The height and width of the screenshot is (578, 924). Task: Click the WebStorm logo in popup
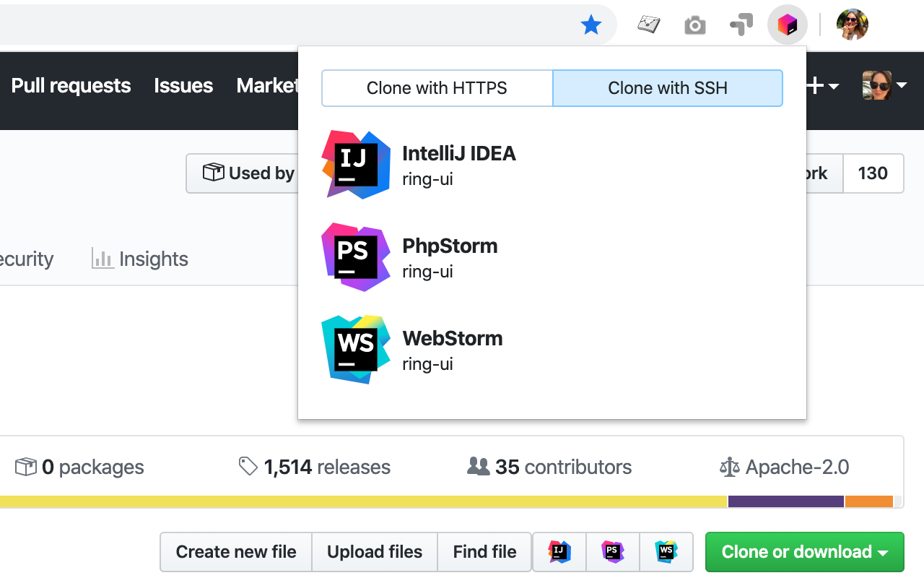[x=356, y=350]
